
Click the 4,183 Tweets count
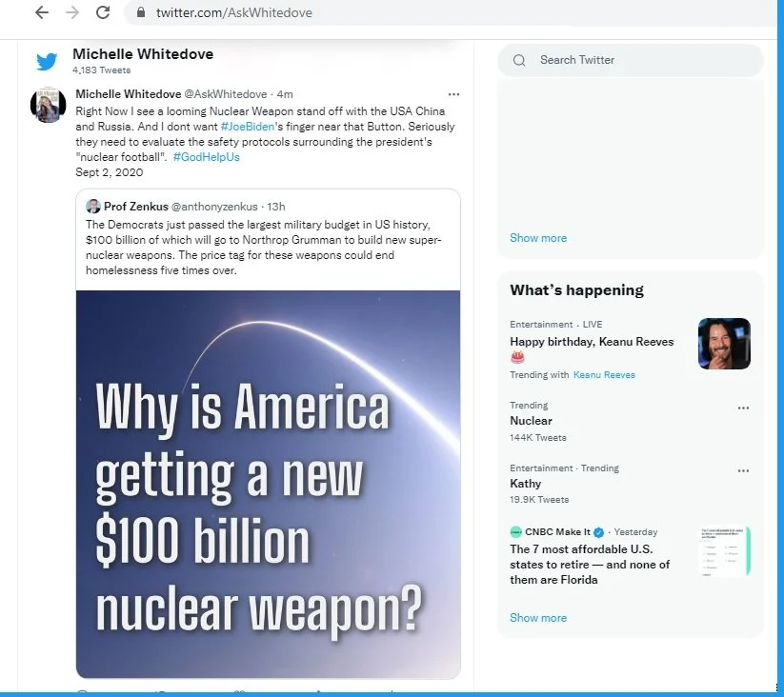click(x=102, y=70)
